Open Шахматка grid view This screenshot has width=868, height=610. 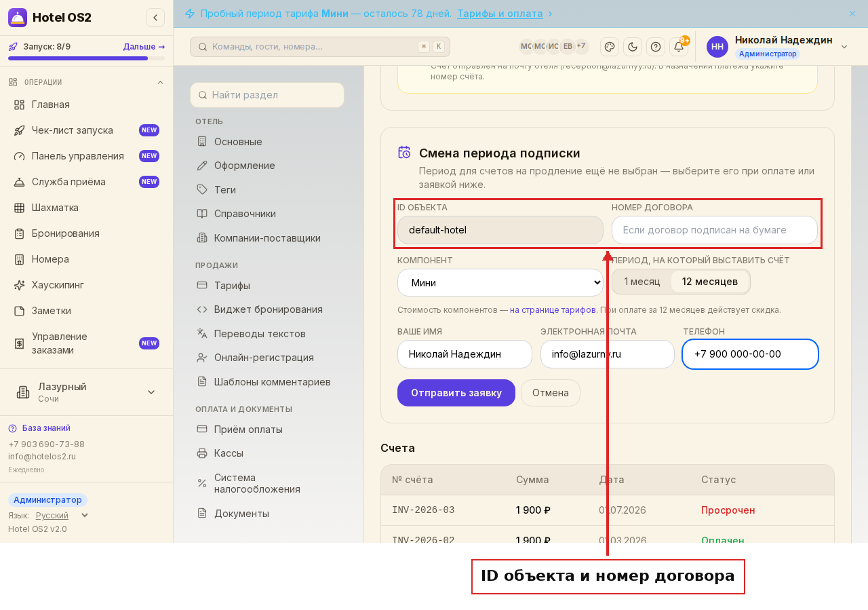coord(86,208)
